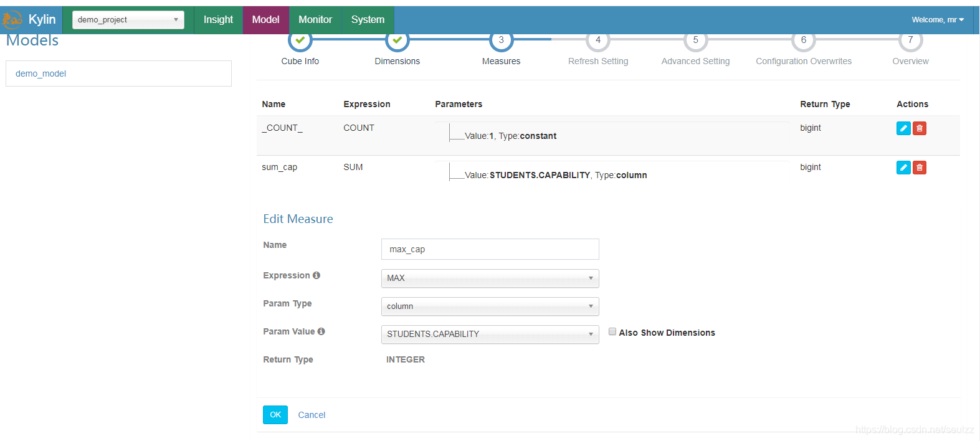This screenshot has height=441, width=980.
Task: Click the measure Name input field
Action: tap(490, 249)
